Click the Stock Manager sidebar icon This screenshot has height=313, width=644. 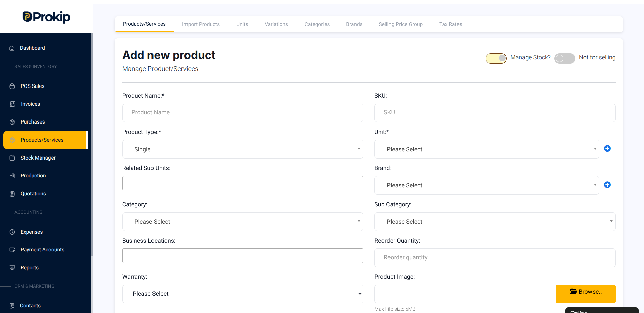(x=12, y=158)
